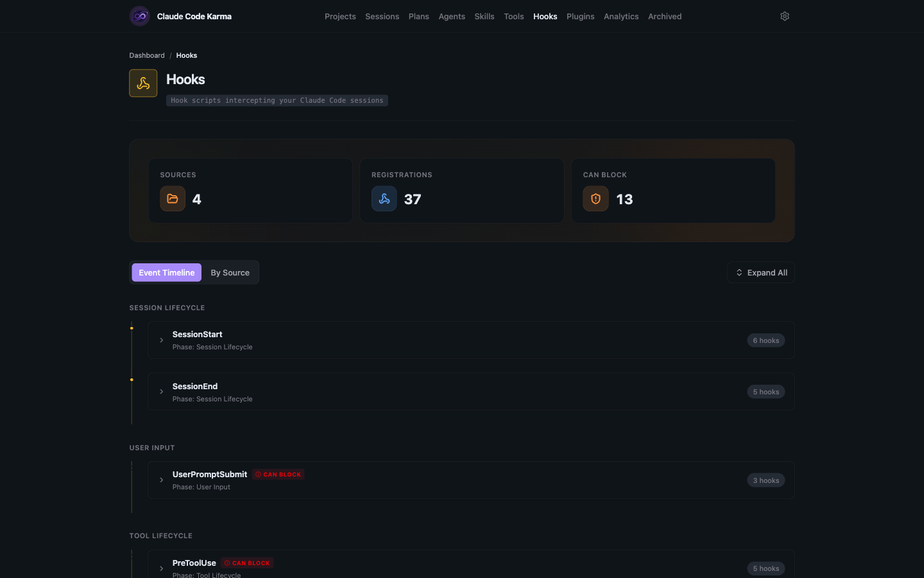Click the yellow Hooks header icon
Viewport: 924px width, 578px height.
point(142,83)
